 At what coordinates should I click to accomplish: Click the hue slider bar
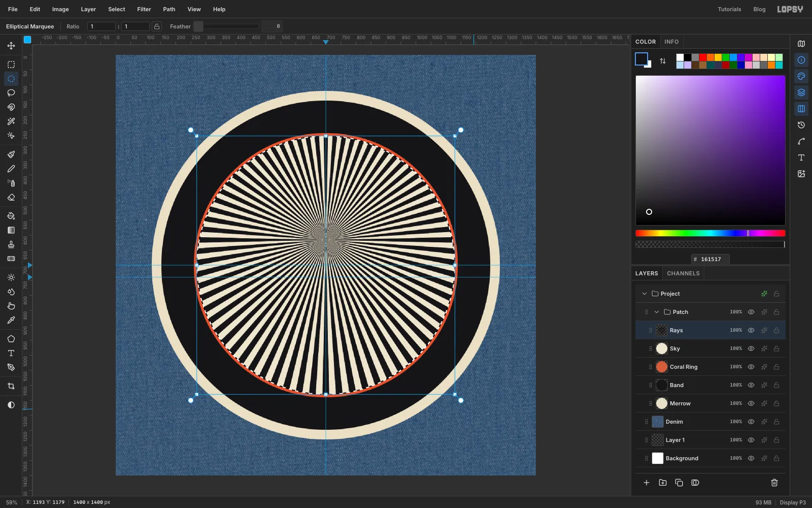(710, 233)
